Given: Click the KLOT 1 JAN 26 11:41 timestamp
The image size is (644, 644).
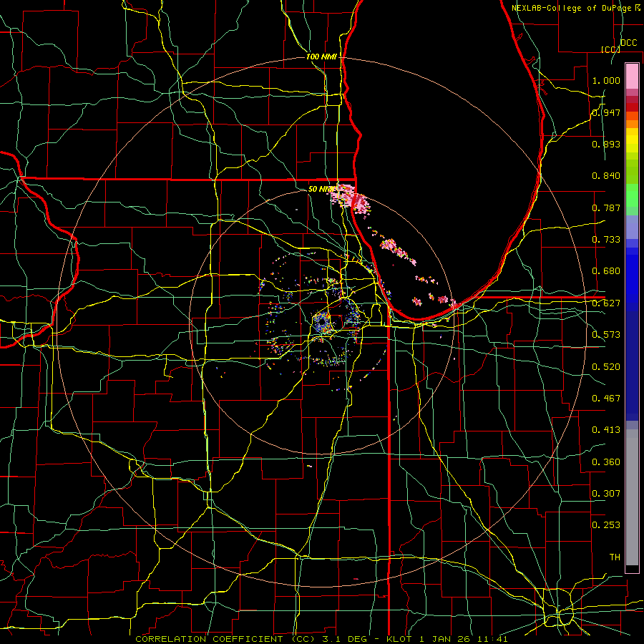Looking at the screenshot, I should (x=447, y=639).
